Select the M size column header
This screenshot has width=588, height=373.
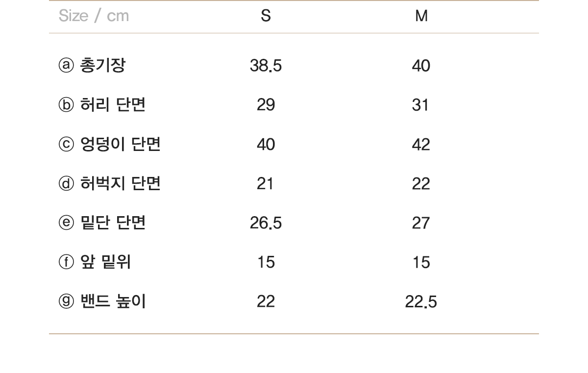click(x=421, y=16)
